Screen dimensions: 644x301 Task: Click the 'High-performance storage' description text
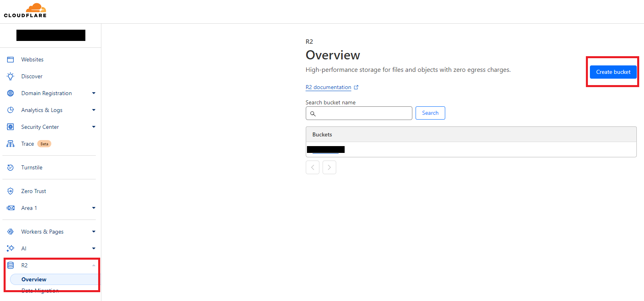[x=408, y=70]
